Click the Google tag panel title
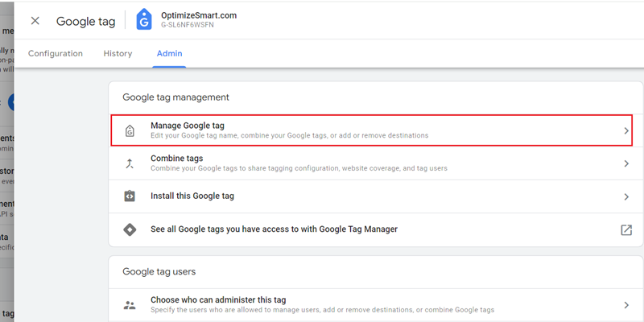The image size is (644, 322). [85, 22]
